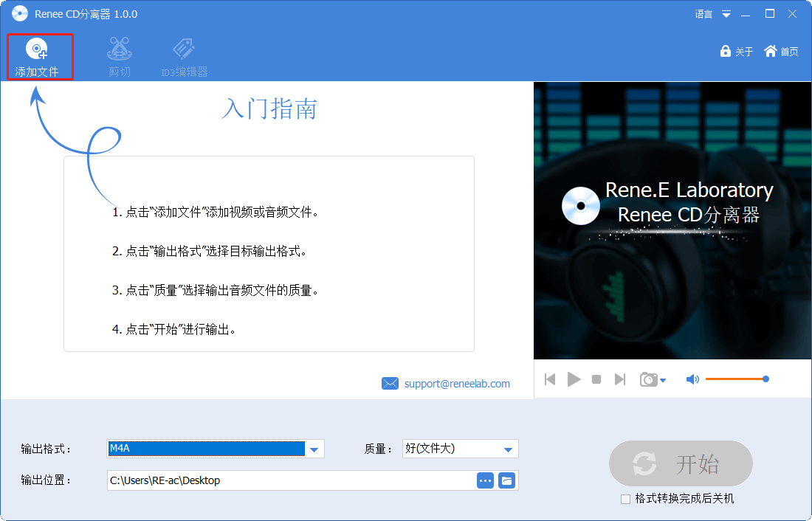Expand the 输出格式 M4A dropdown

click(314, 449)
